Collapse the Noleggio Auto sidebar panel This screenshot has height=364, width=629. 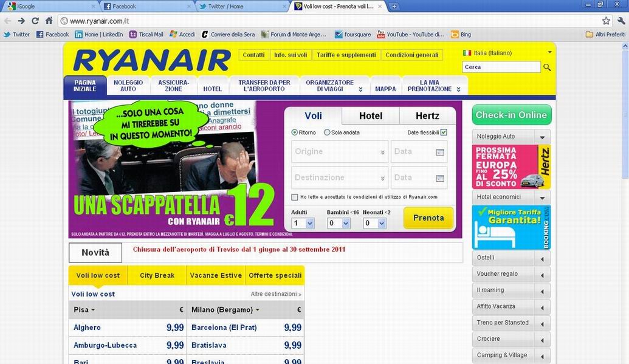coord(542,137)
